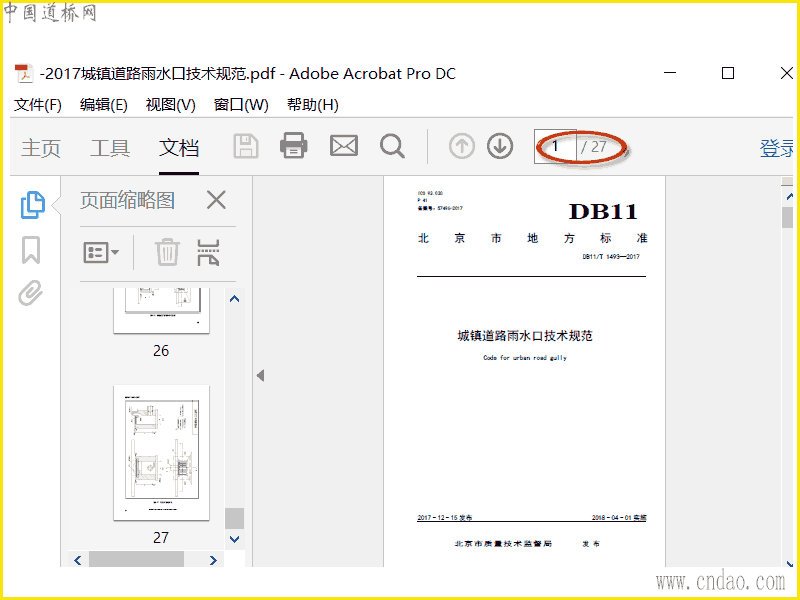This screenshot has height=600, width=800.
Task: Click label 27 under thumbnail
Action: pos(161,537)
